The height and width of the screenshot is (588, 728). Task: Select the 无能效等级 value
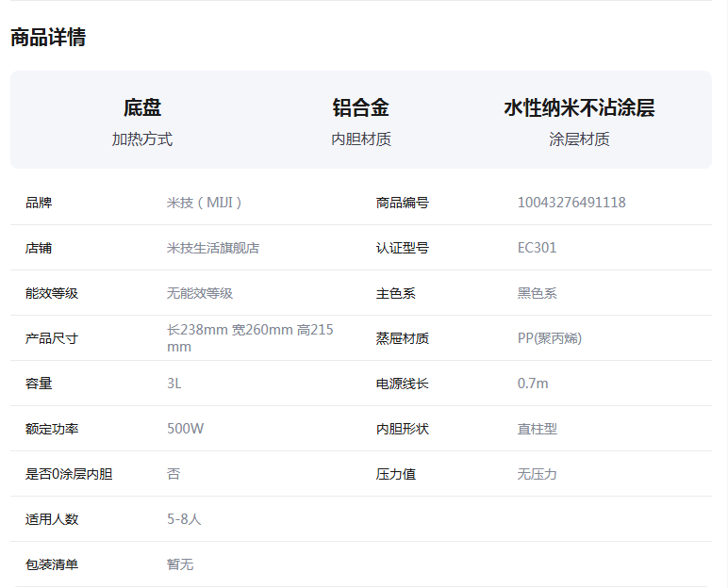click(x=200, y=293)
